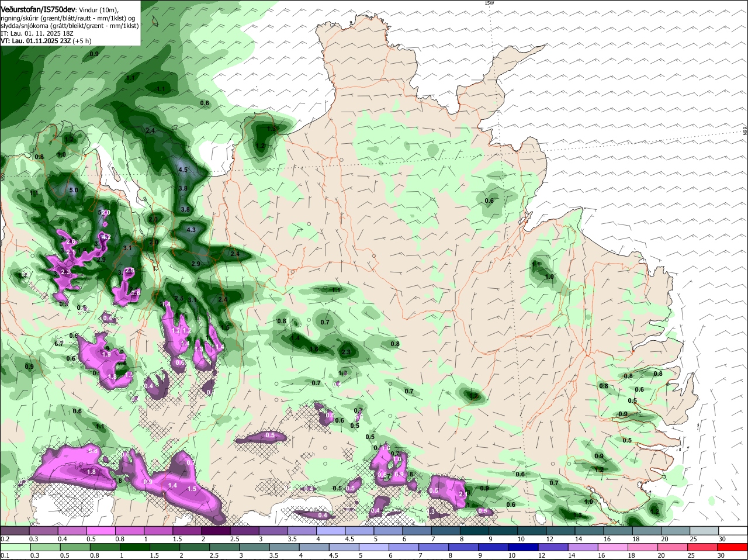Screen dimensions: 748x560
Task: Click the 4.2 value inside the pink area
Action: (106, 237)
